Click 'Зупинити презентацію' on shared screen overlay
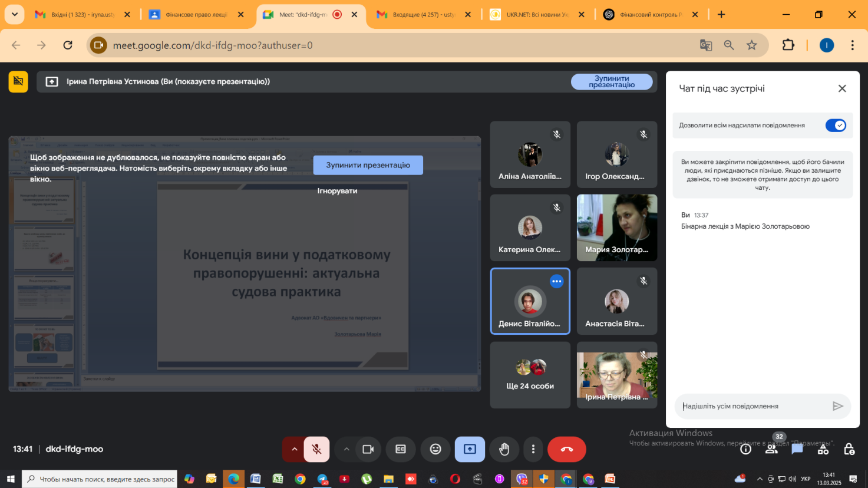This screenshot has height=488, width=868. point(368,165)
